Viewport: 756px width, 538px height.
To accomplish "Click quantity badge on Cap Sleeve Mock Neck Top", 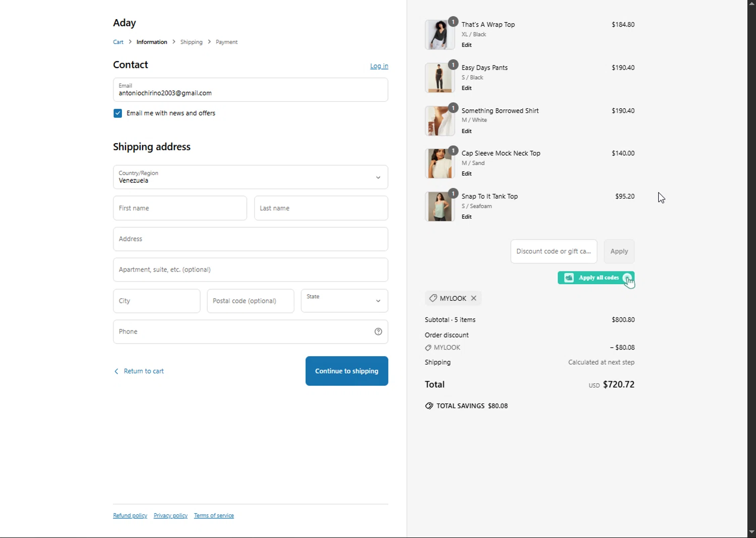I will click(453, 151).
